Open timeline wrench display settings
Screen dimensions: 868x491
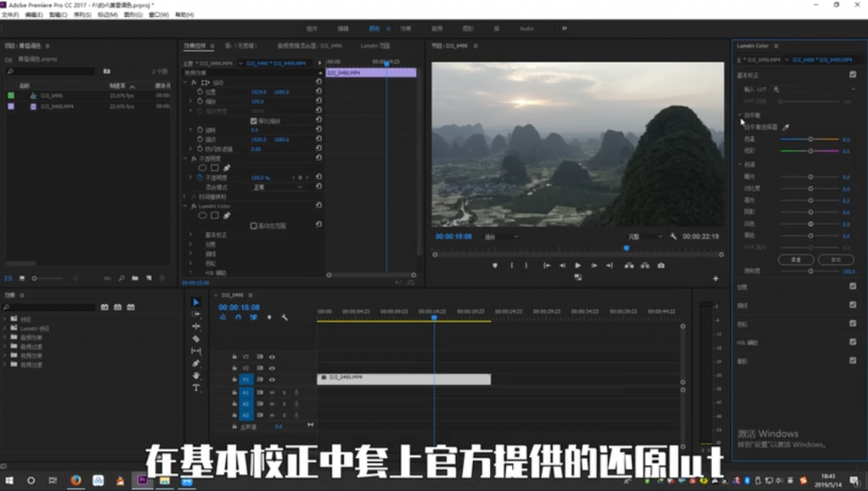point(285,317)
